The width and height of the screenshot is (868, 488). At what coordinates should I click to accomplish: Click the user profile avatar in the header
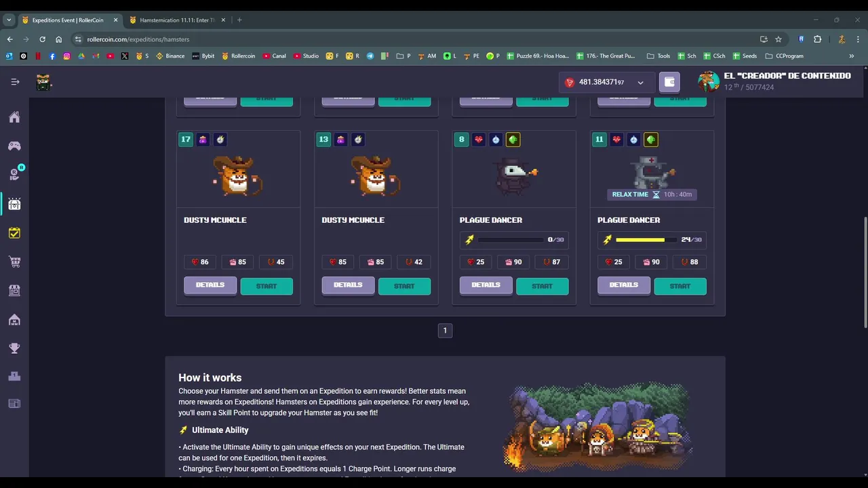point(709,81)
